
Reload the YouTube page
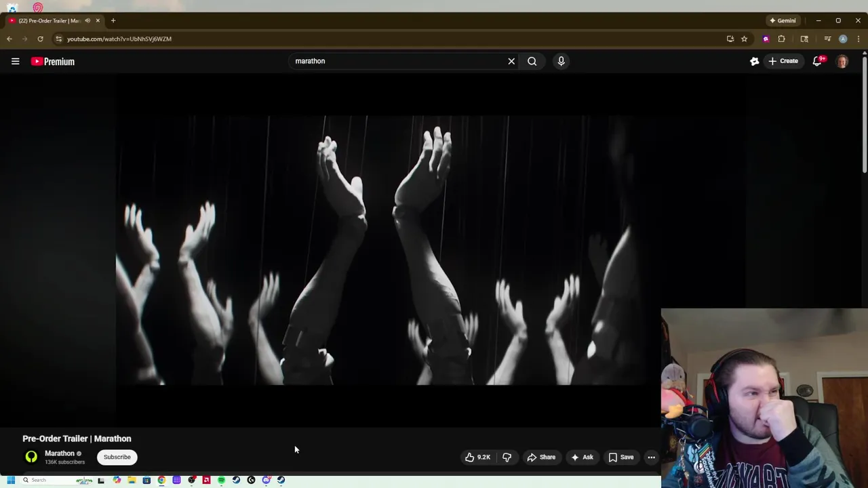[x=40, y=39]
